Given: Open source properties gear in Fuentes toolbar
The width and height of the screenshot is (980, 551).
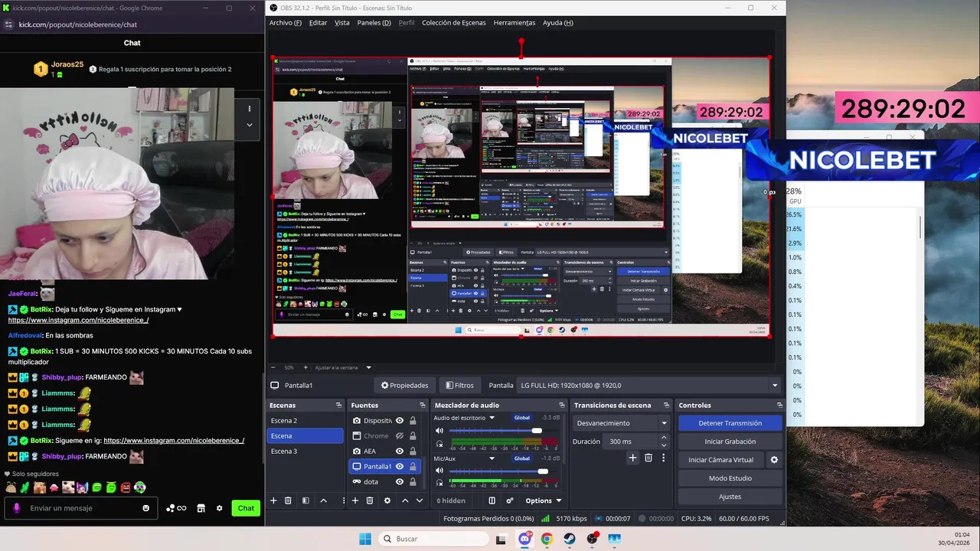Looking at the screenshot, I should coord(387,500).
